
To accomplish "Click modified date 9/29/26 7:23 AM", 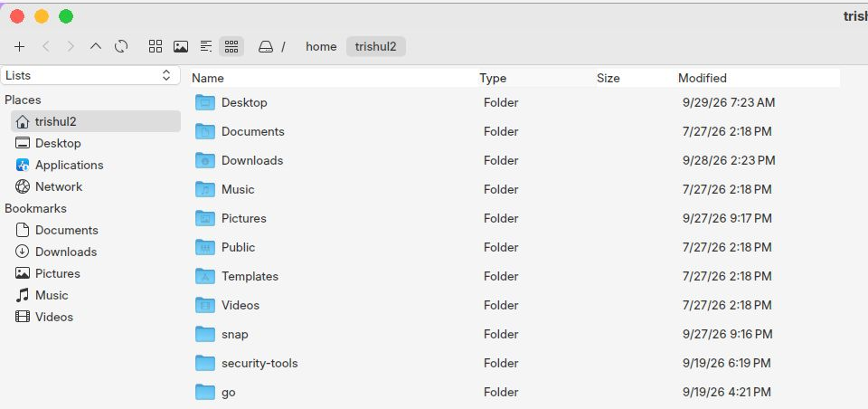I will pyautogui.click(x=729, y=102).
